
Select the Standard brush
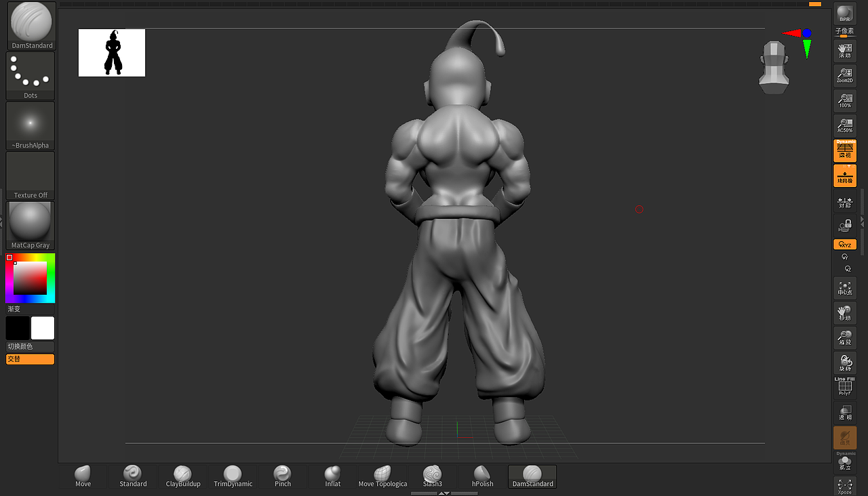click(x=133, y=476)
